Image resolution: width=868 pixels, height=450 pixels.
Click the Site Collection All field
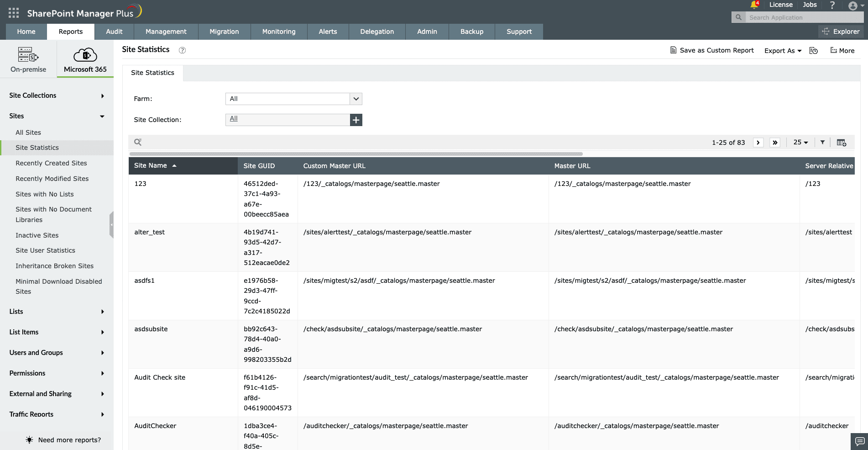pyautogui.click(x=288, y=120)
